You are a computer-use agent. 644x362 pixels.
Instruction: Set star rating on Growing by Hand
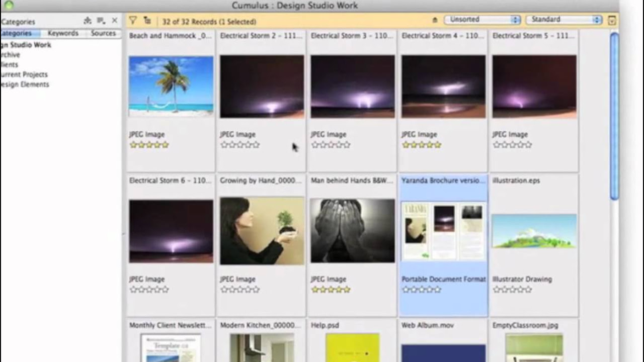click(x=240, y=290)
